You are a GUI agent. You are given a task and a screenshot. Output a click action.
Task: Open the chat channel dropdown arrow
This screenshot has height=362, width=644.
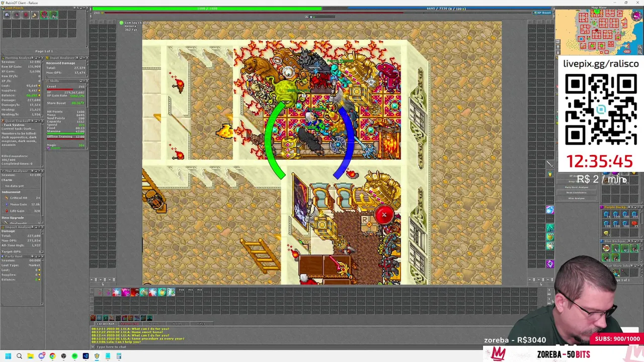coord(93,347)
